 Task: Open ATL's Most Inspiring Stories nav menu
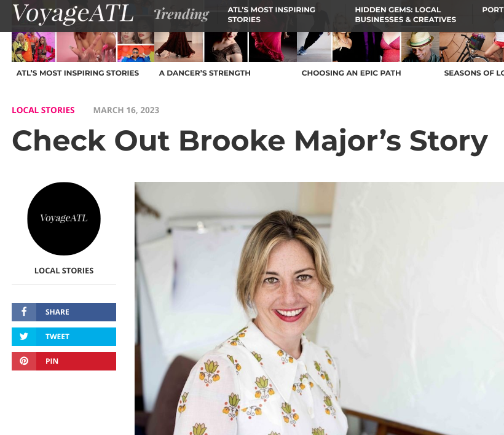point(271,15)
